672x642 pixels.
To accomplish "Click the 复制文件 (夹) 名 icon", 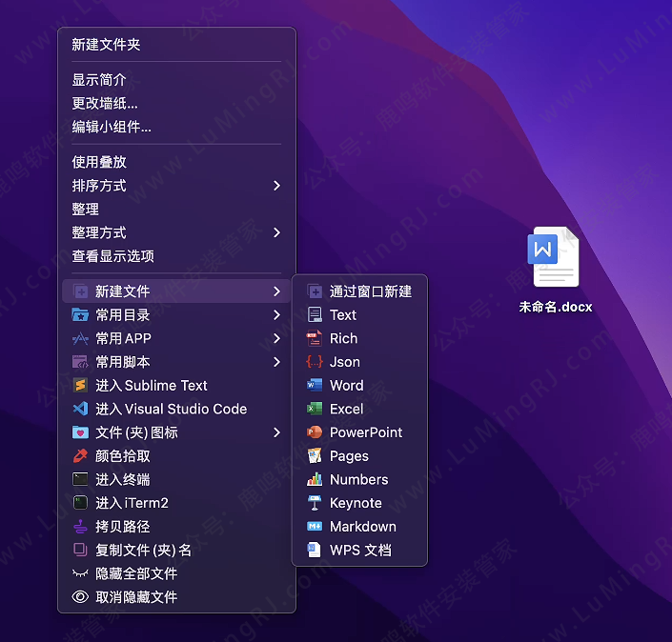I will coord(80,550).
